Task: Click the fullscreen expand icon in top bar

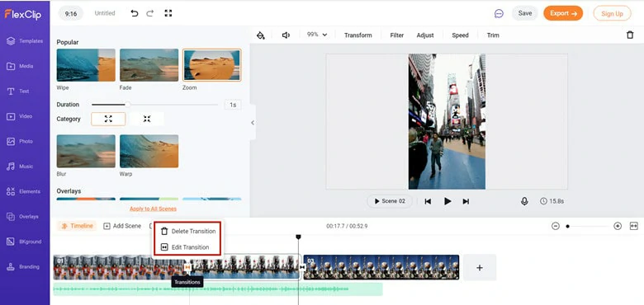Action: point(168,13)
